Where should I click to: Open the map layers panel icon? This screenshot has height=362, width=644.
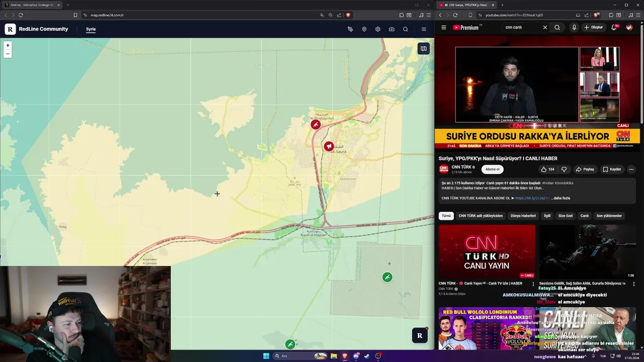point(424,49)
